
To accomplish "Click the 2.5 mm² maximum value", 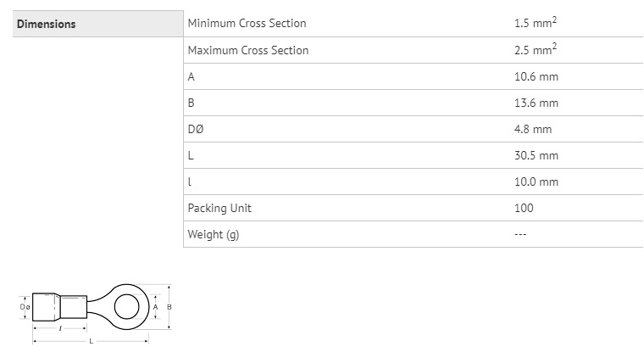I will click(536, 49).
